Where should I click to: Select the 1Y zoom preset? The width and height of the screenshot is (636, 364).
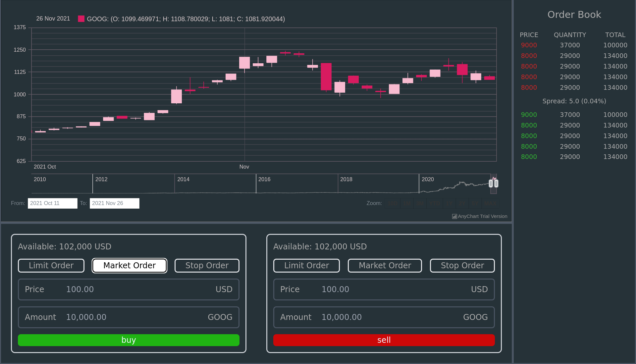click(x=449, y=203)
